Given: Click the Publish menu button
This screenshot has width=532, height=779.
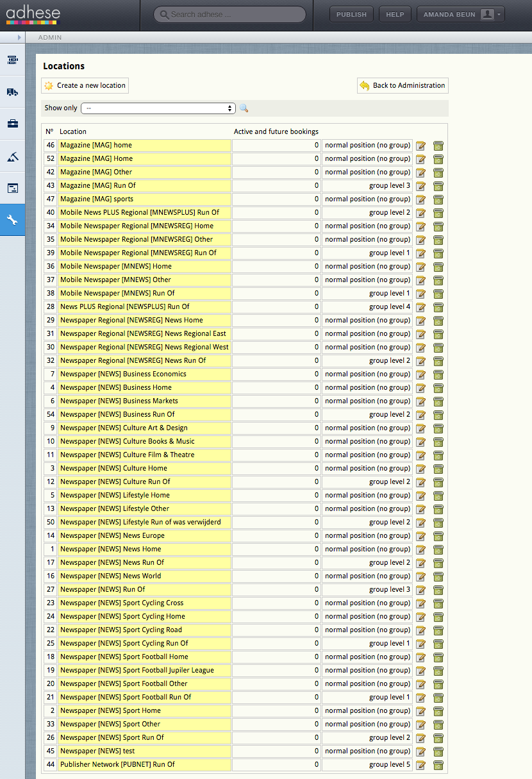Looking at the screenshot, I should tap(351, 15).
